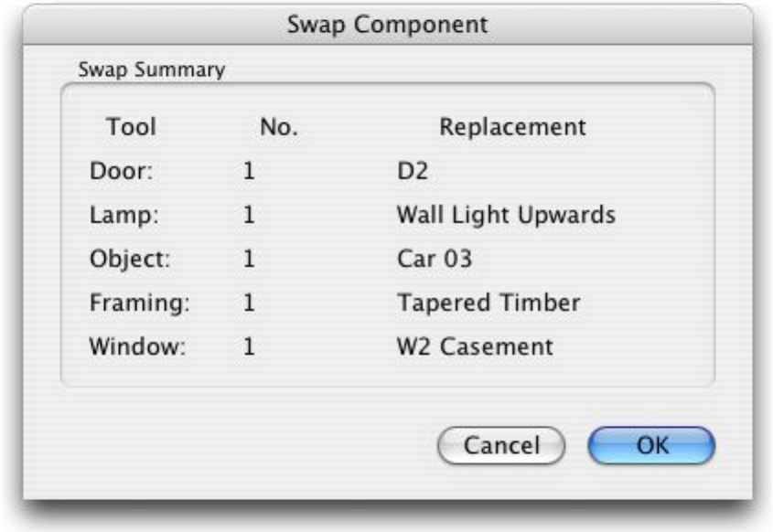Select the Lamp: row label

pos(123,216)
